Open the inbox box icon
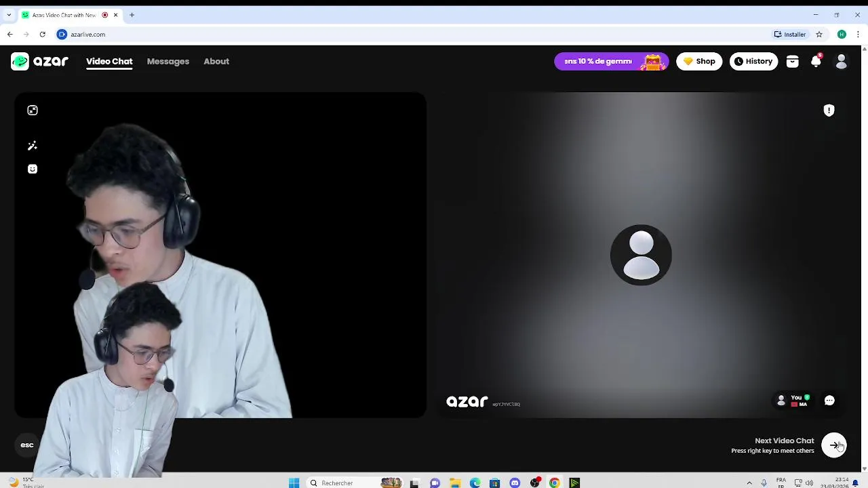 tap(792, 62)
